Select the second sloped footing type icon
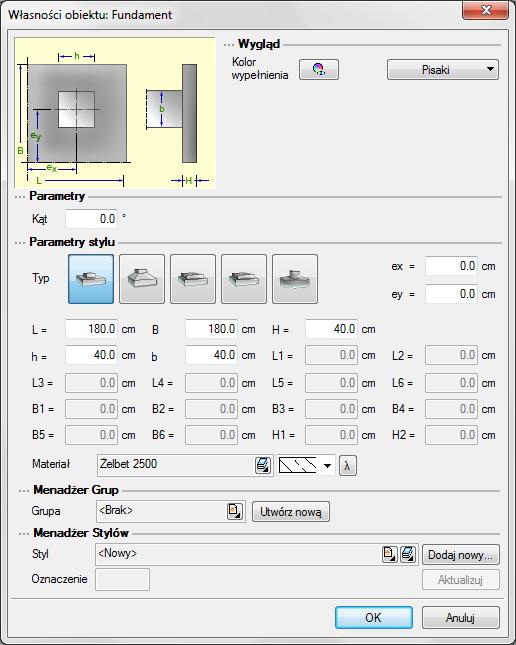This screenshot has width=516, height=645. pyautogui.click(x=142, y=279)
